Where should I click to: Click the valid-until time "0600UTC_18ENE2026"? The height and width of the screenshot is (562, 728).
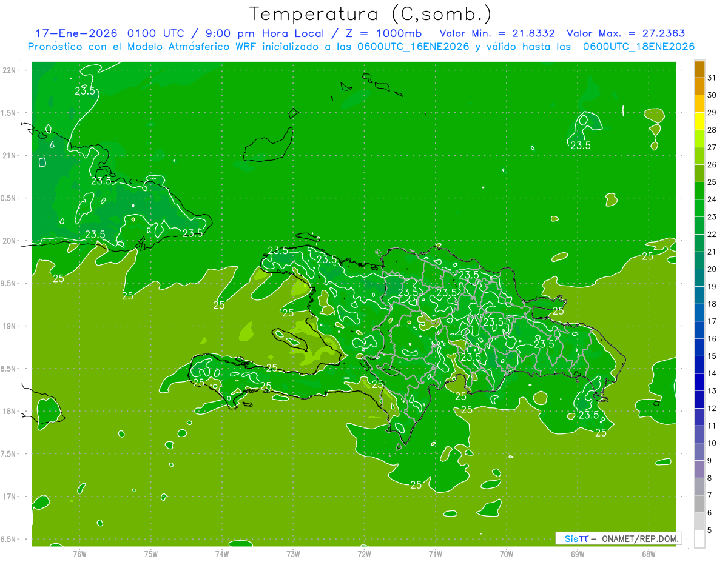point(639,47)
